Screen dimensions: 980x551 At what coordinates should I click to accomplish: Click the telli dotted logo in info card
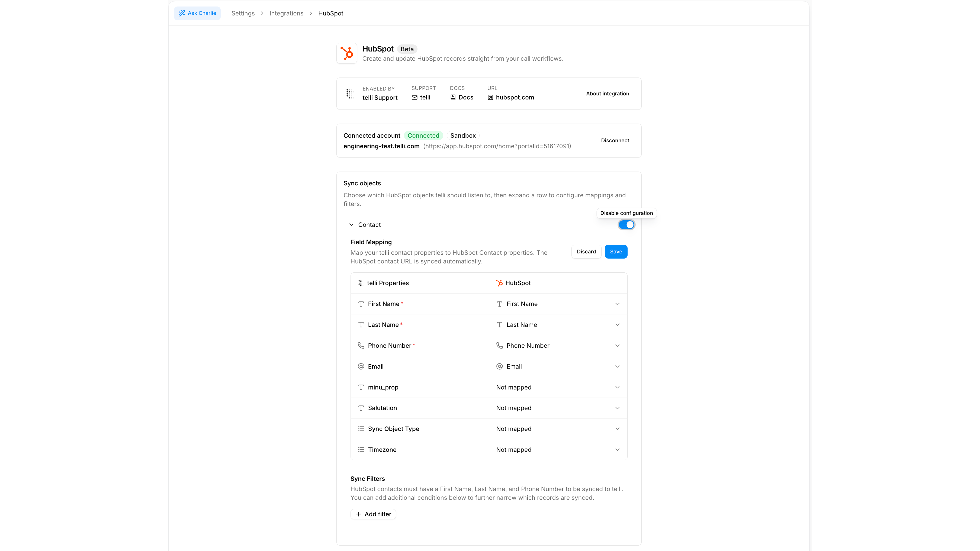(350, 94)
